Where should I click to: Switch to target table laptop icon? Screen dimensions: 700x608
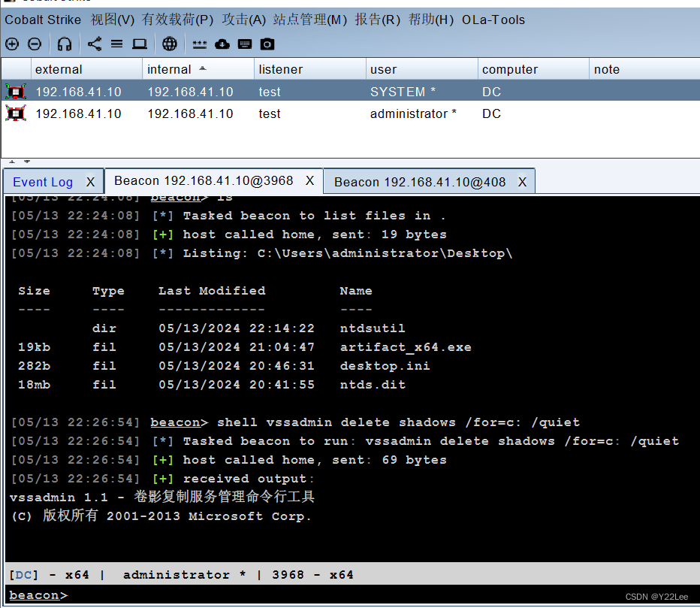point(140,44)
